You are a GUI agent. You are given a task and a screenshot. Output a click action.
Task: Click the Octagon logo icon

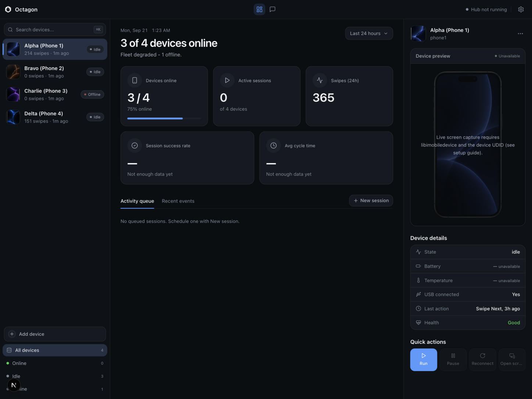coord(8,9)
